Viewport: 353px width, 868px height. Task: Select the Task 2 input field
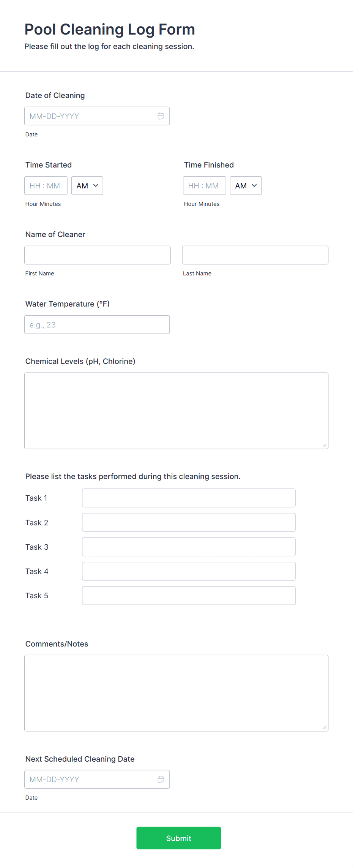189,522
